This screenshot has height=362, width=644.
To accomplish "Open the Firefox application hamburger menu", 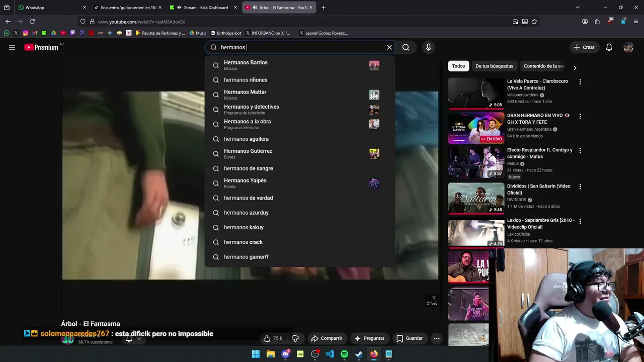I will pyautogui.click(x=636, y=22).
